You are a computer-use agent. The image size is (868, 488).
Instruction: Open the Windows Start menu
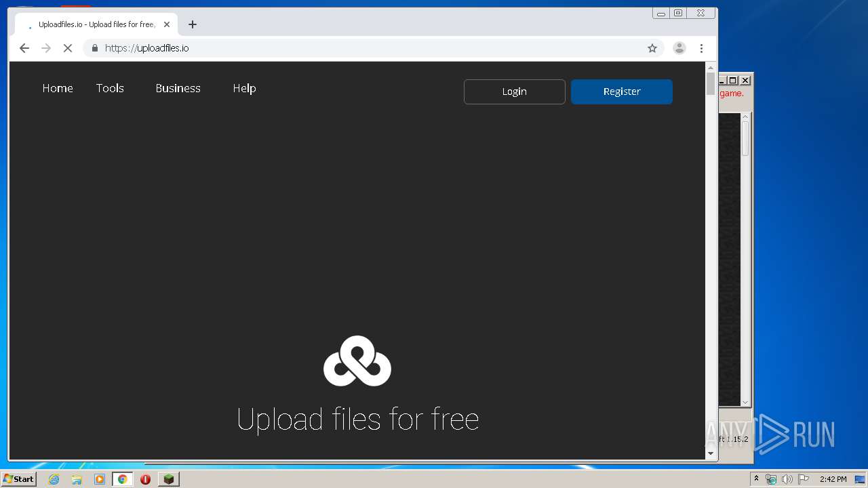point(18,479)
